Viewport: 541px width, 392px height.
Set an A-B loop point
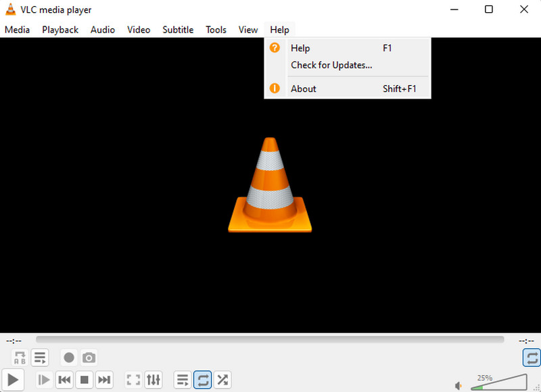(x=19, y=358)
